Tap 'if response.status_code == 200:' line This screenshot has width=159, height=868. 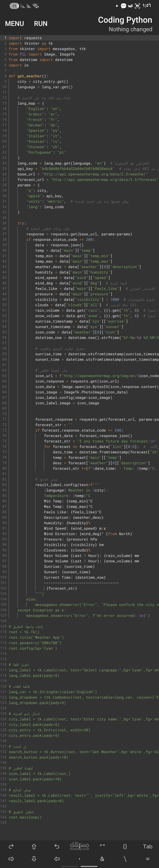[x=60, y=240]
